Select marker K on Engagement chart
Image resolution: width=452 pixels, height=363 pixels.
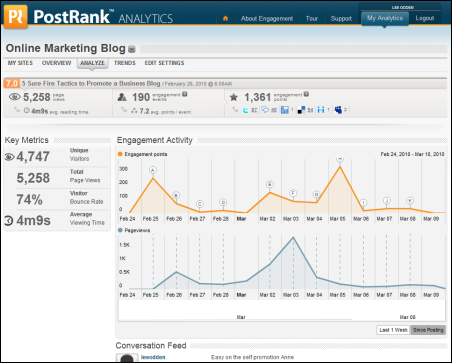[x=410, y=201]
